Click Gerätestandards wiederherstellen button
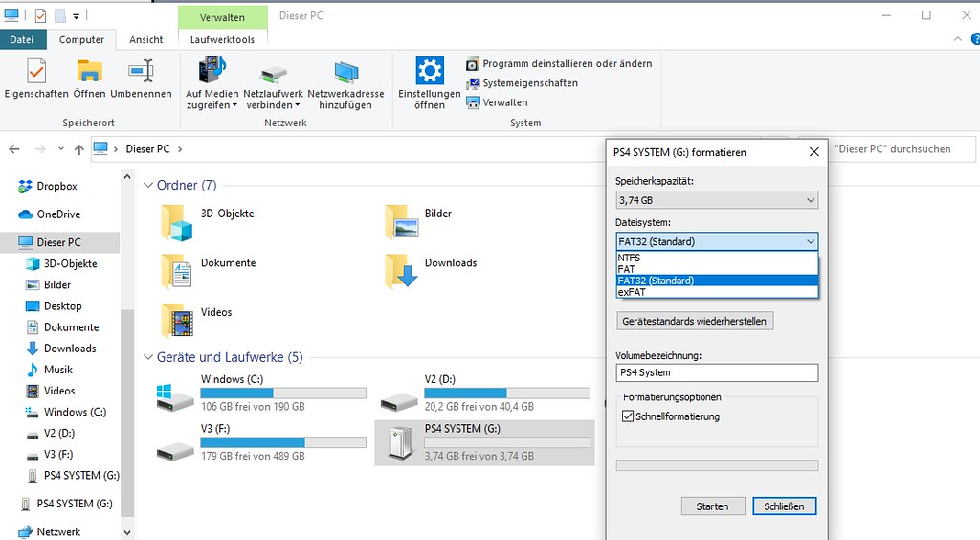The height and width of the screenshot is (540, 980). click(695, 322)
